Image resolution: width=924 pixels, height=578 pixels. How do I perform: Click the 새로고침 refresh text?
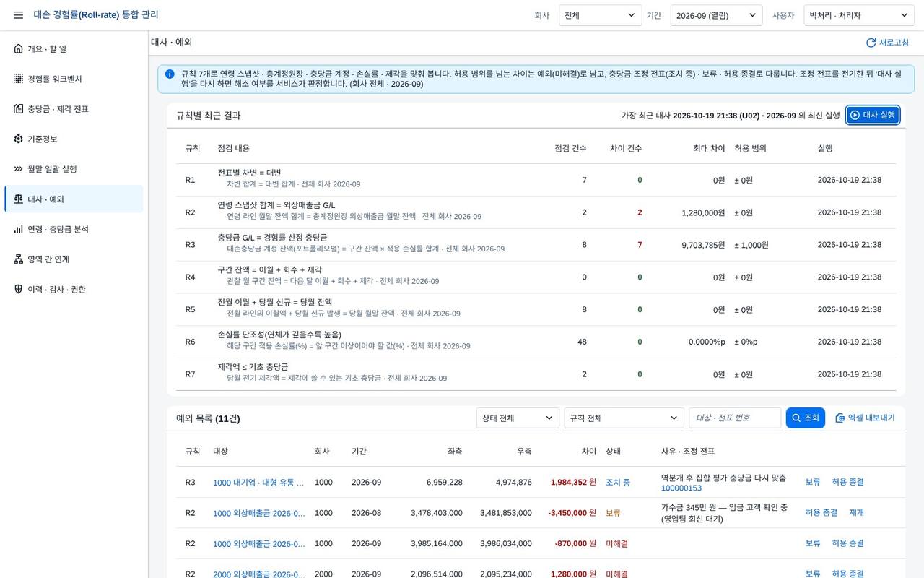[894, 43]
